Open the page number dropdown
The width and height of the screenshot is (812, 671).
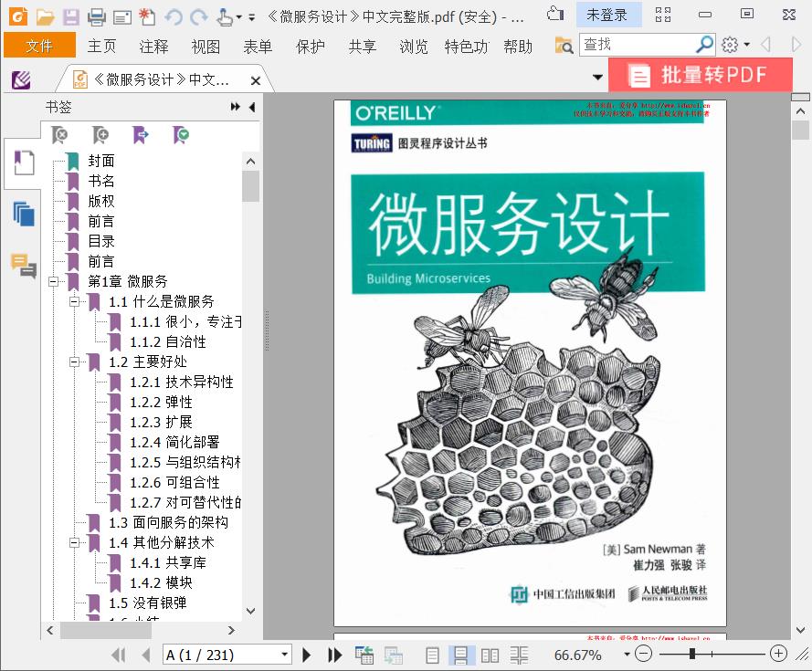pyautogui.click(x=284, y=655)
